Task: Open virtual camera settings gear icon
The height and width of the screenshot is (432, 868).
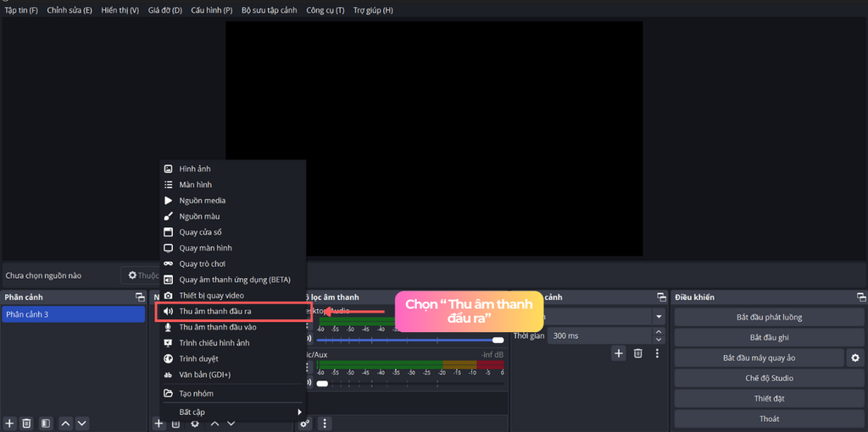Action: tap(854, 357)
